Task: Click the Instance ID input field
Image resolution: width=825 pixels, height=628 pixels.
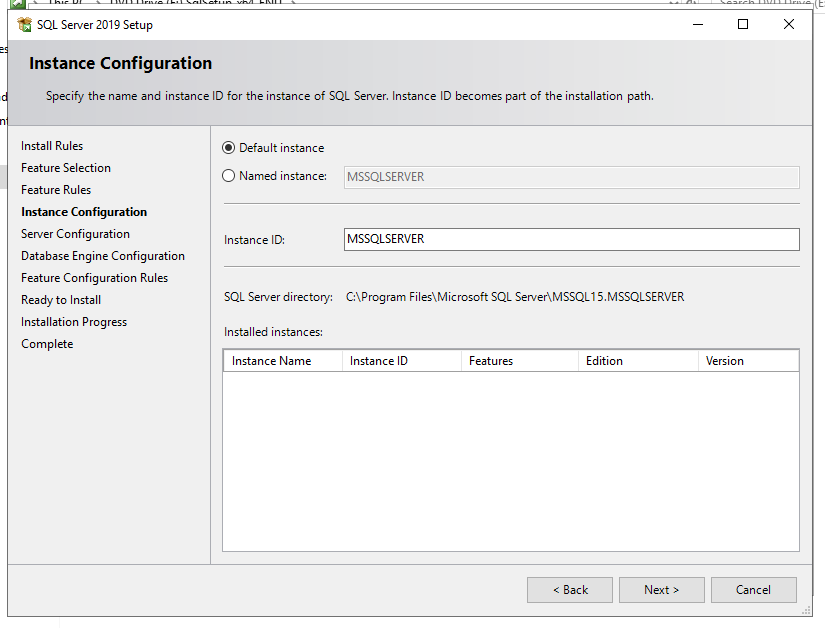Action: click(571, 239)
